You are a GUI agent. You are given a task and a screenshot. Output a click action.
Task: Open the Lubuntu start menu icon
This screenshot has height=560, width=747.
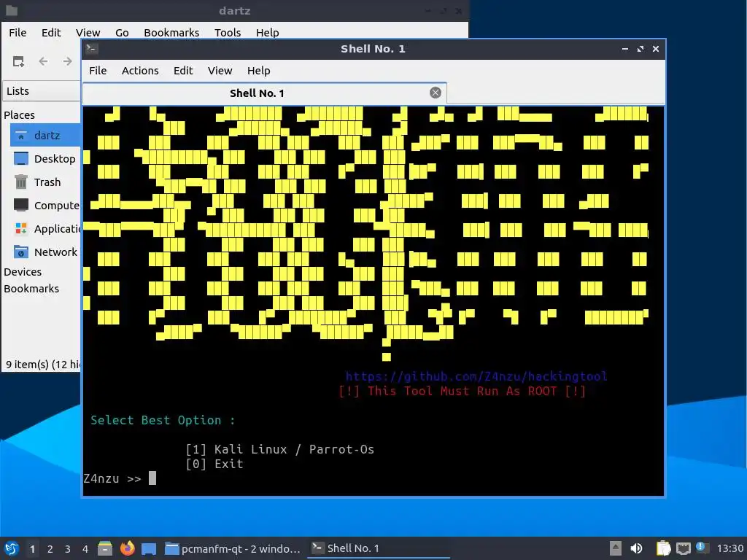pyautogui.click(x=12, y=548)
